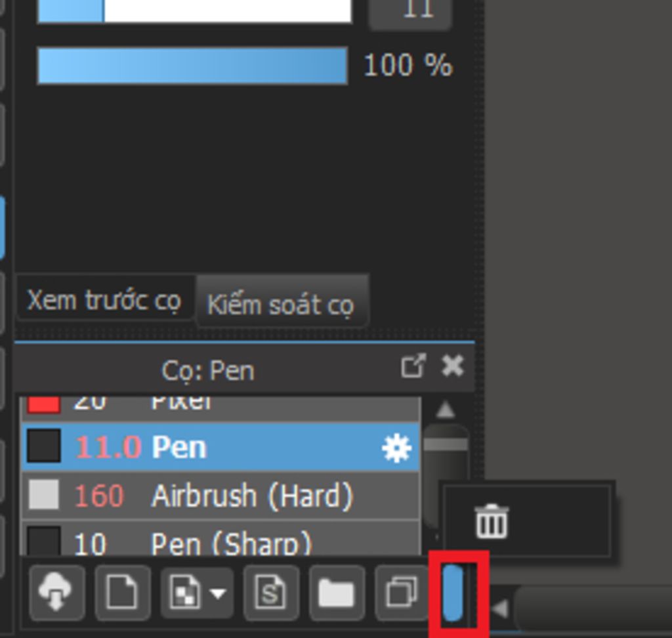Switch to the Xem trước cọ tab

tap(104, 301)
